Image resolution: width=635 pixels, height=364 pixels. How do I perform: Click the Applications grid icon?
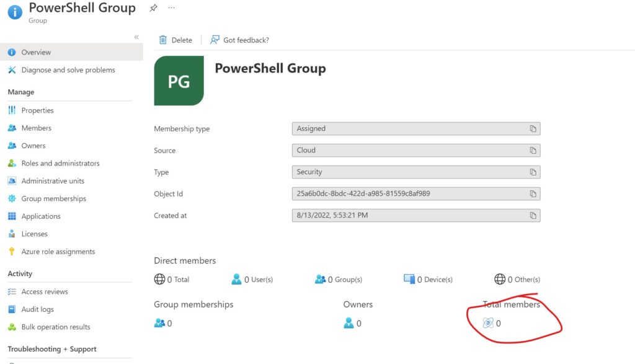[12, 216]
